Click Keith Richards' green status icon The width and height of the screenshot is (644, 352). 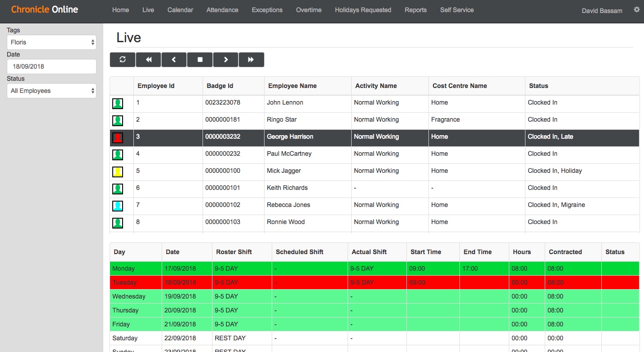click(118, 189)
